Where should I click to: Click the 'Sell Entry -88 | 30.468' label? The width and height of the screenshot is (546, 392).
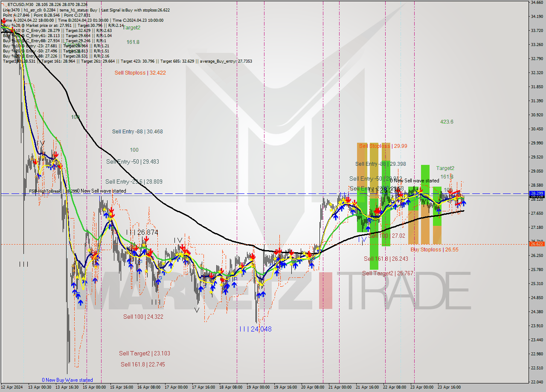click(x=137, y=132)
